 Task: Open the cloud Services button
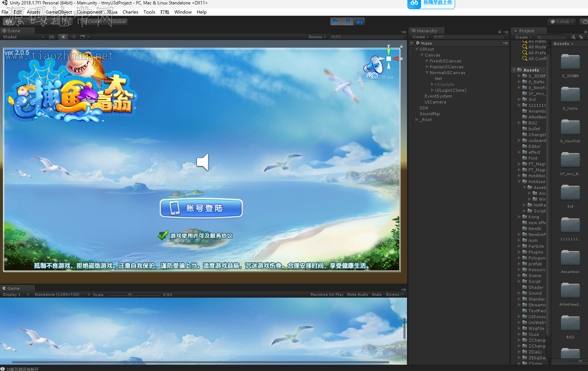click(584, 22)
